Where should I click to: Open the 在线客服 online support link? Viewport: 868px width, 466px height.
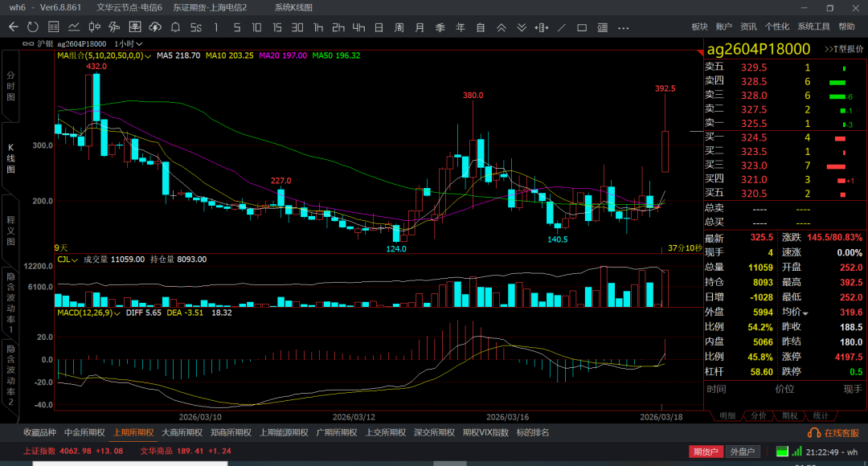835,432
